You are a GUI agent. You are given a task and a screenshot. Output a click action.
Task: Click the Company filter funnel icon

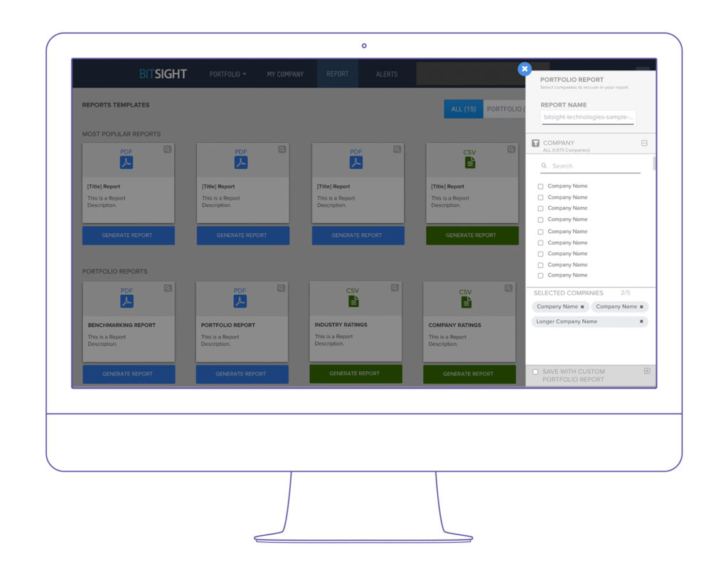[535, 143]
